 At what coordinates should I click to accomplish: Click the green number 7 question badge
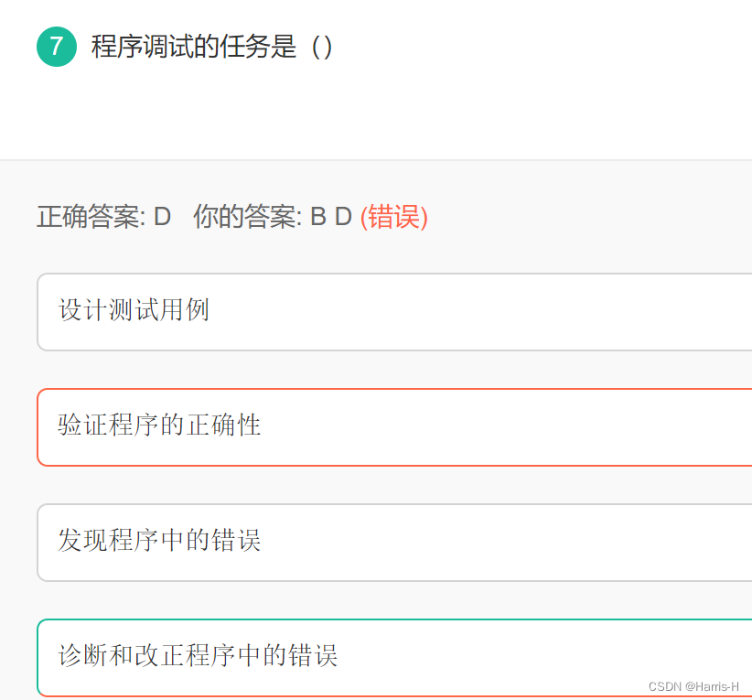(x=57, y=47)
